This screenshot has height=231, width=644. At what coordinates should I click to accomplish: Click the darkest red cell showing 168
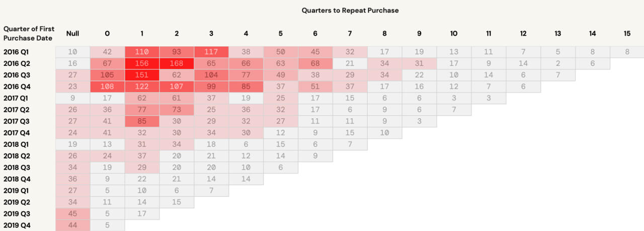point(177,63)
